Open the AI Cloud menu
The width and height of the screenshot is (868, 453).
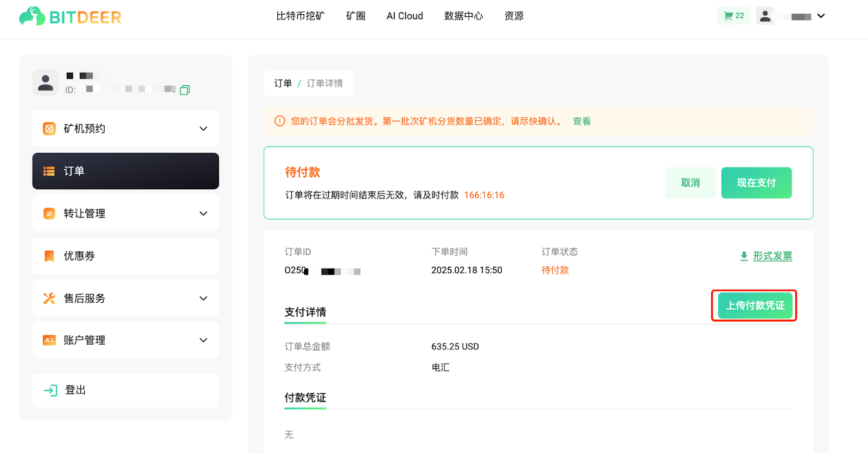[x=405, y=16]
